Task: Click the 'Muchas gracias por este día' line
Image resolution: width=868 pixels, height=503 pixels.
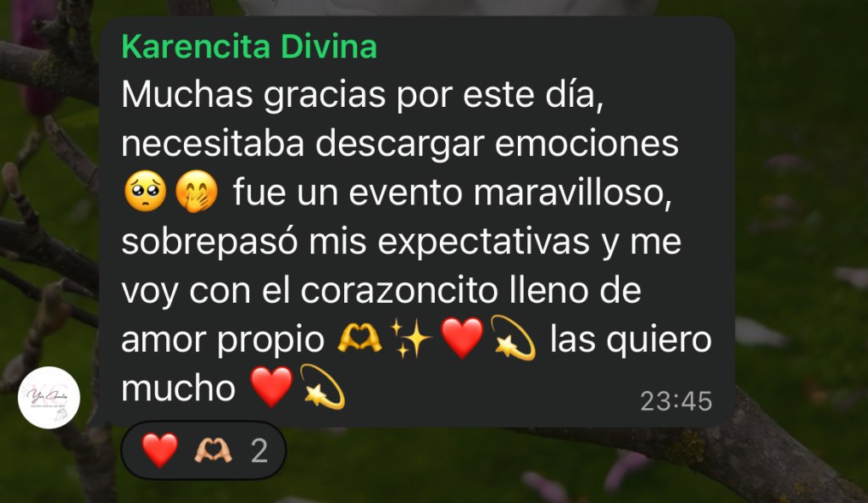Action: click(362, 95)
